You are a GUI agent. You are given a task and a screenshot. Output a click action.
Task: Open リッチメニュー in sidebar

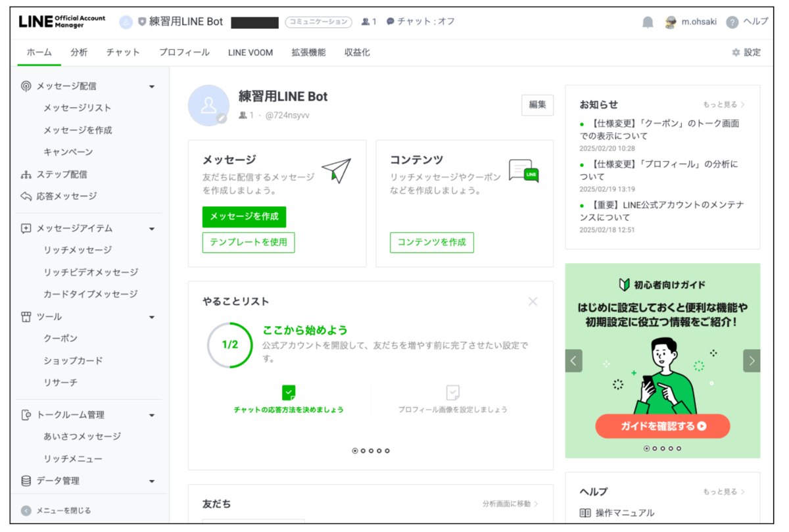tap(73, 459)
